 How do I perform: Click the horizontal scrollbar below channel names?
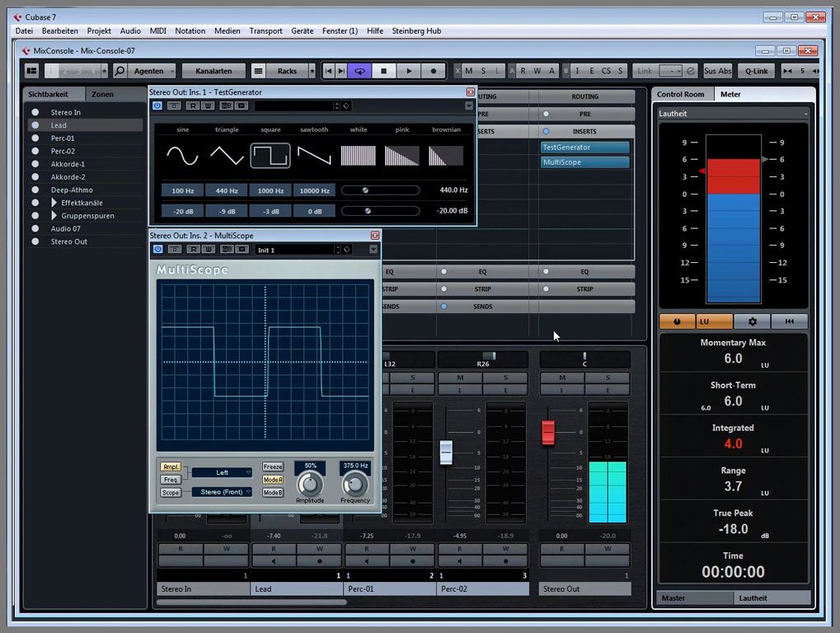click(x=251, y=602)
